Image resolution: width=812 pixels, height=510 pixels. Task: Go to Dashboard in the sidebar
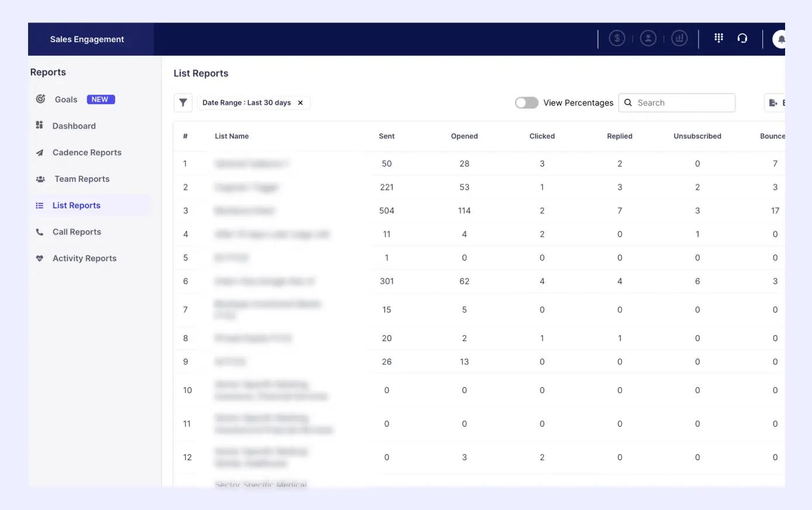(x=74, y=126)
